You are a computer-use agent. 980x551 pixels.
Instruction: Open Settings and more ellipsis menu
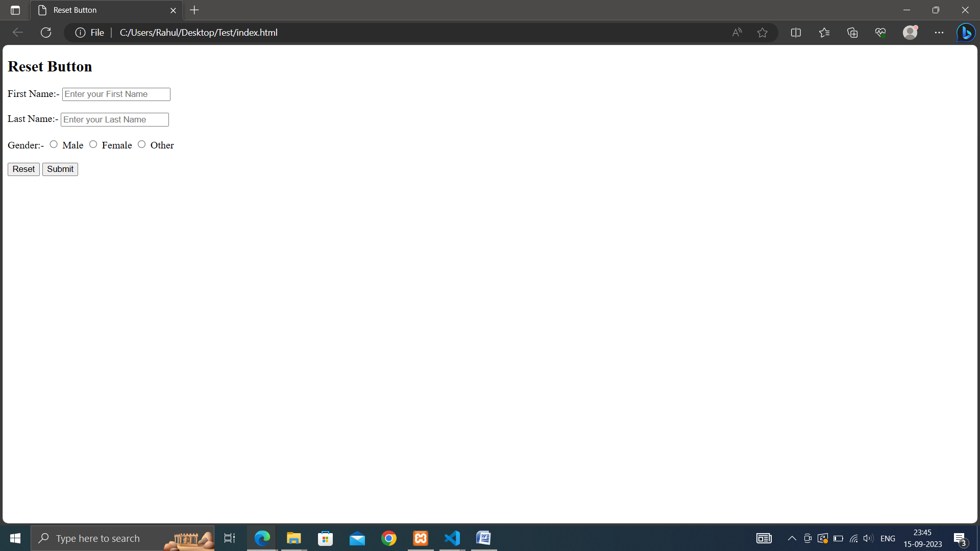point(939,33)
